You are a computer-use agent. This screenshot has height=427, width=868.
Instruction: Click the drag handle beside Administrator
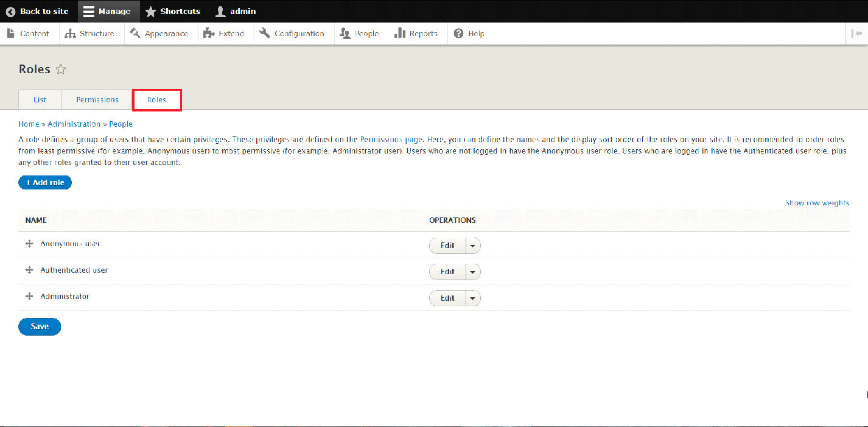(29, 297)
